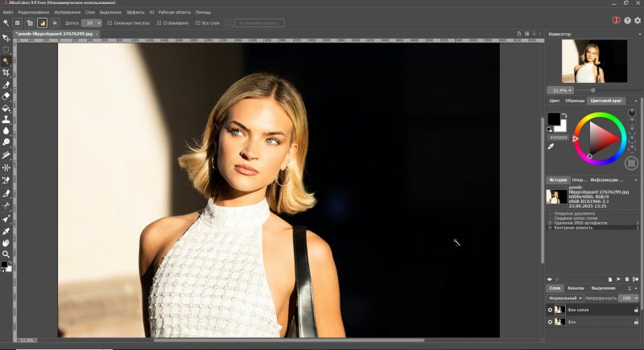644x350 pixels.
Task: Click the Navigator preview thumbnail
Action: click(594, 61)
